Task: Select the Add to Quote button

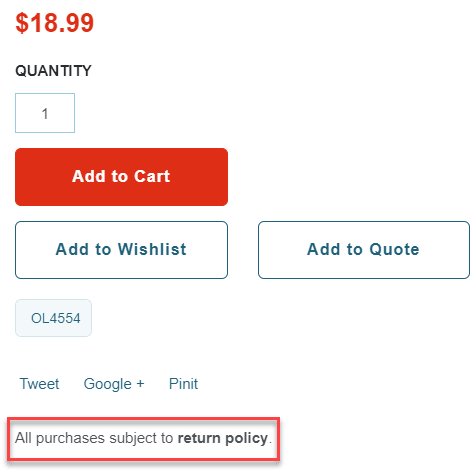Action: click(x=364, y=250)
